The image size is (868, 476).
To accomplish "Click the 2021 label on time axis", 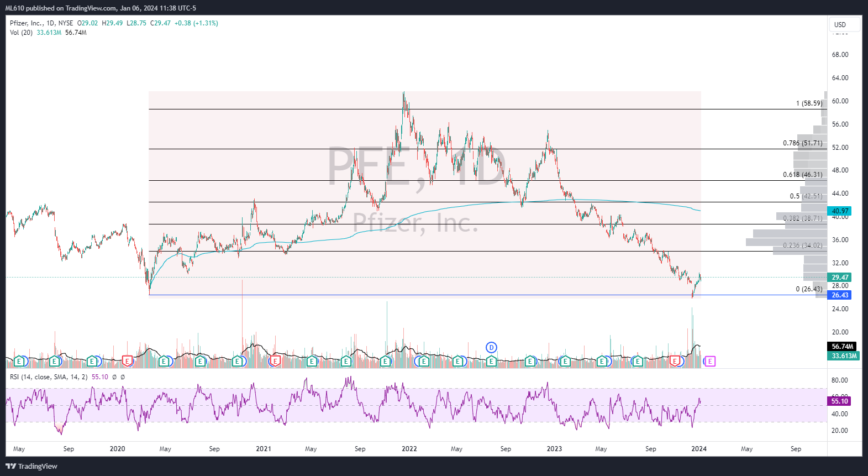I will [264, 449].
